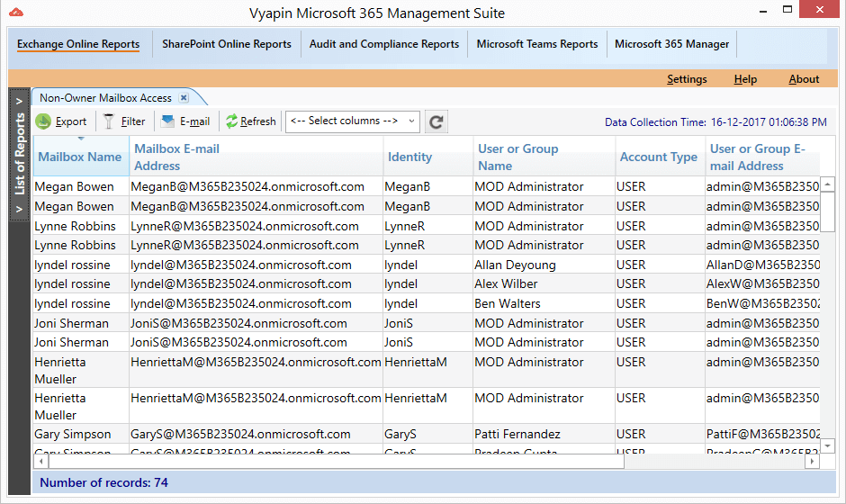Image resolution: width=846 pixels, height=504 pixels.
Task: Go to Microsoft Teams Reports tab
Action: pos(536,44)
